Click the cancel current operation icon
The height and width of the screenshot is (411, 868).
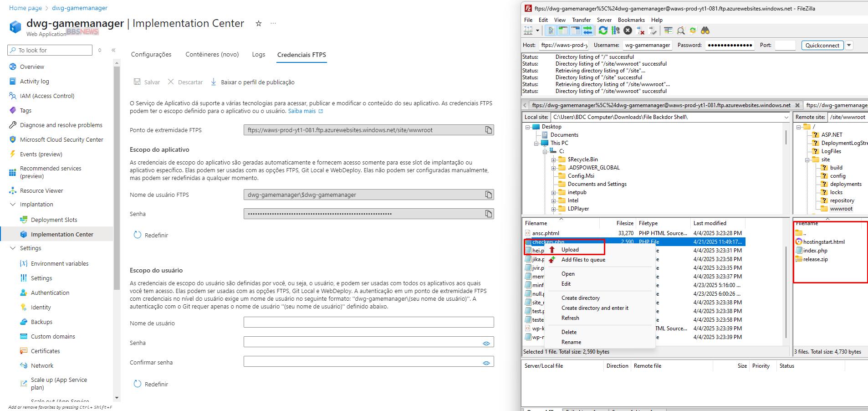coord(628,31)
